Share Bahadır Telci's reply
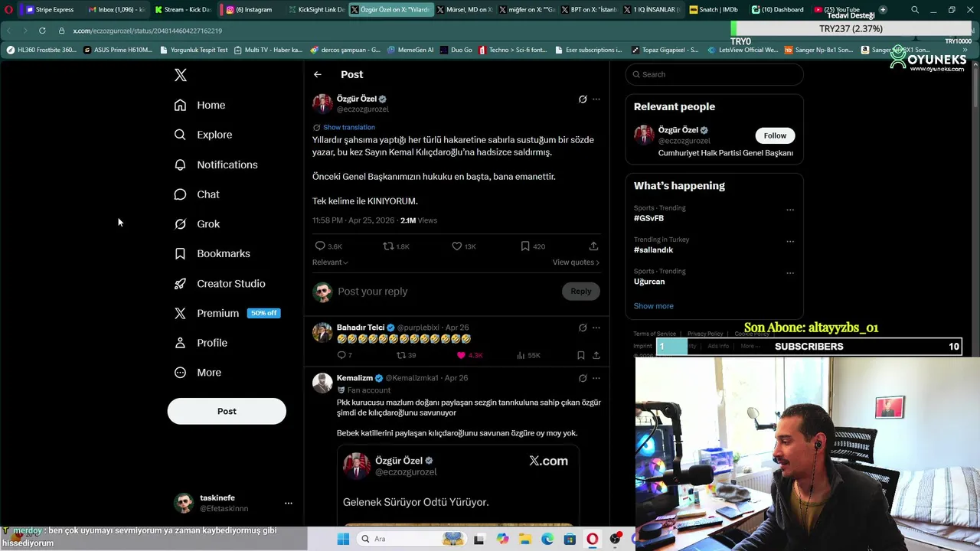This screenshot has width=980, height=551. coord(596,355)
